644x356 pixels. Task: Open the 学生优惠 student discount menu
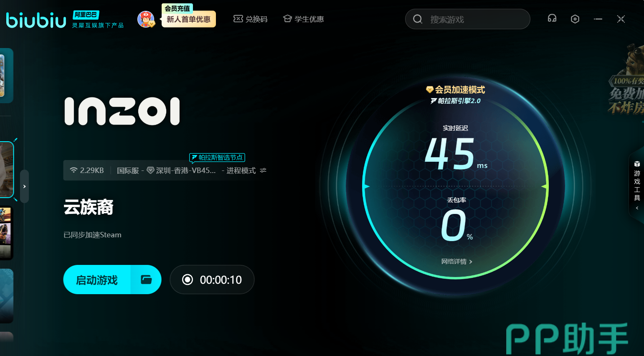pyautogui.click(x=304, y=19)
